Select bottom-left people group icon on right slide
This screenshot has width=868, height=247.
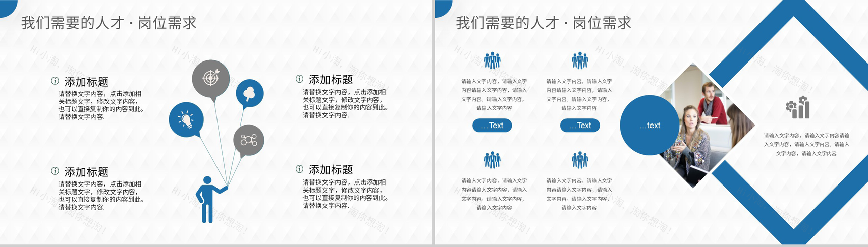tap(492, 160)
